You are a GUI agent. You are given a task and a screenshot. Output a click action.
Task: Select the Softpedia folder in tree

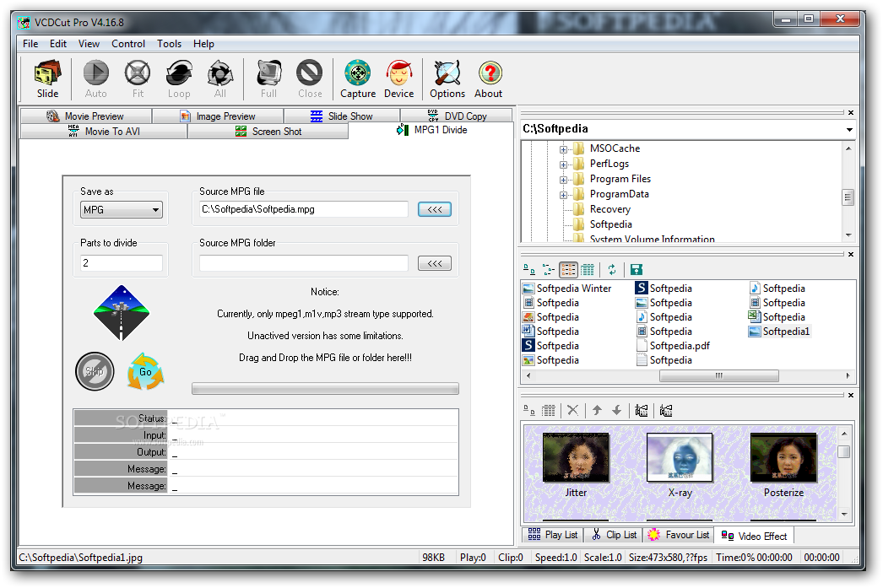click(610, 224)
